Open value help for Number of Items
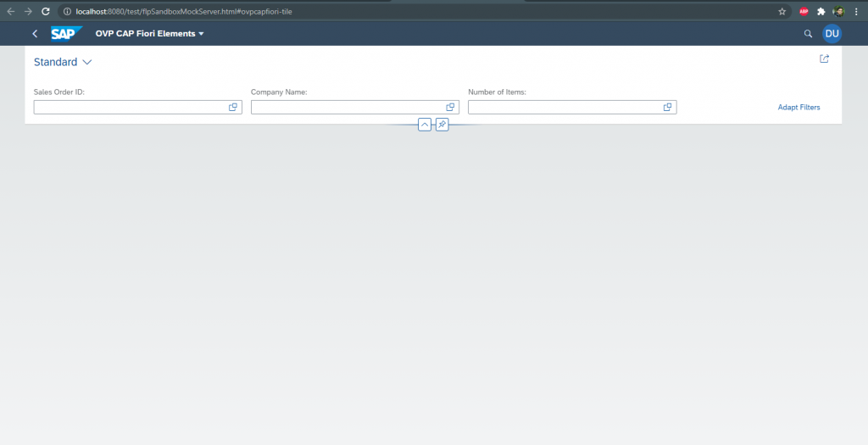Viewport: 868px width, 445px height. [668, 108]
